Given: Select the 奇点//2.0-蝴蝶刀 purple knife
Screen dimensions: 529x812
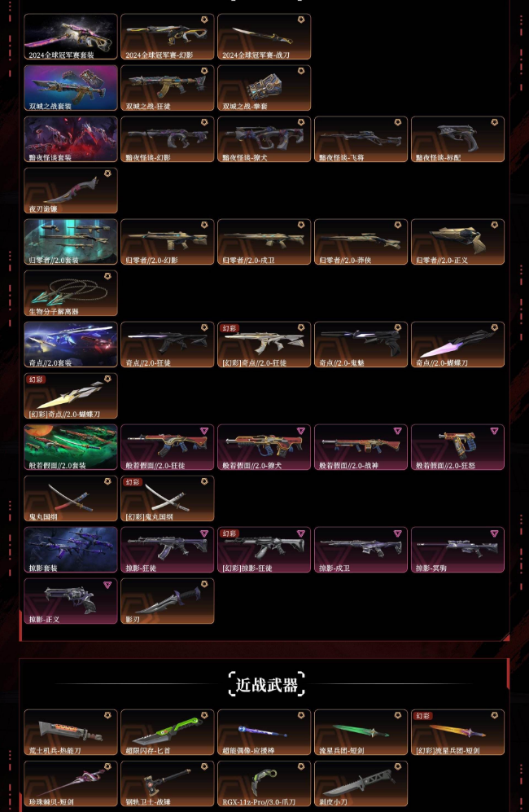Looking at the screenshot, I should pos(457,345).
